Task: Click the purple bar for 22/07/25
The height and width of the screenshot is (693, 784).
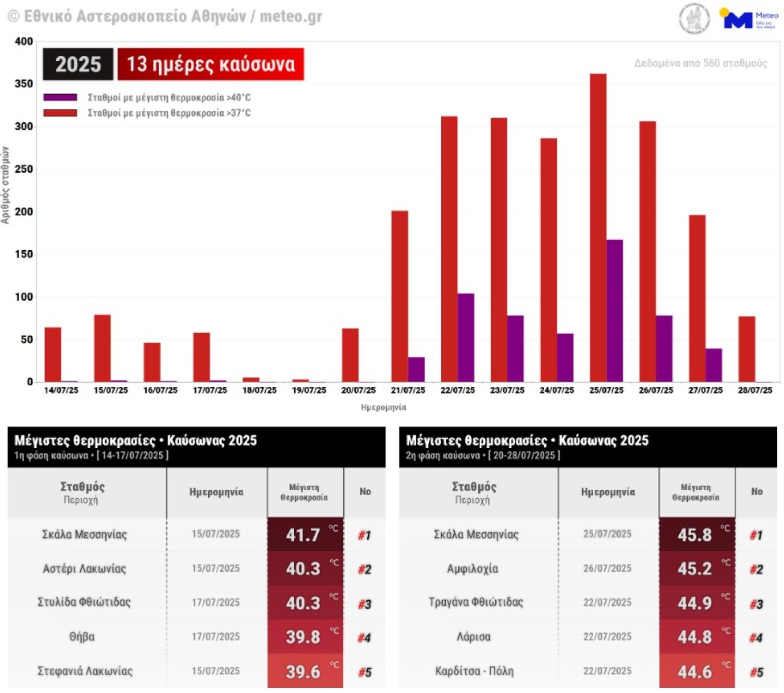Action: [x=466, y=338]
